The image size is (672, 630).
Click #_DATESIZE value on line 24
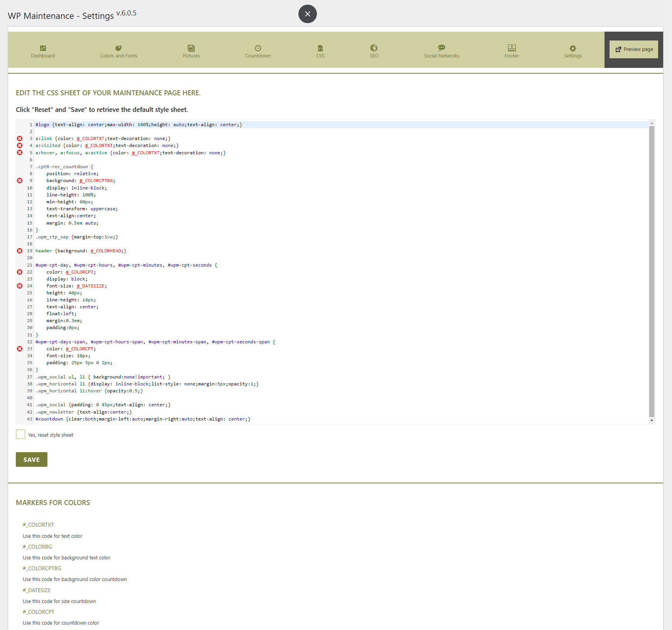pyautogui.click(x=91, y=286)
